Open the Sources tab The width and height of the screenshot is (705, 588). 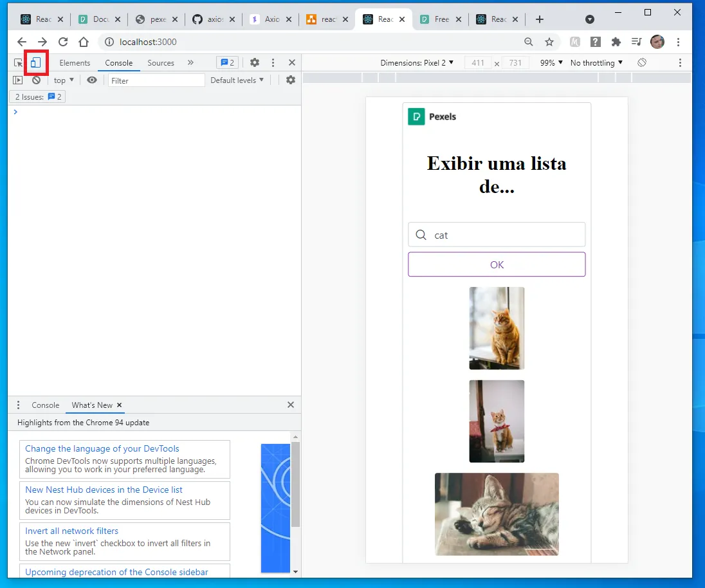(x=161, y=63)
